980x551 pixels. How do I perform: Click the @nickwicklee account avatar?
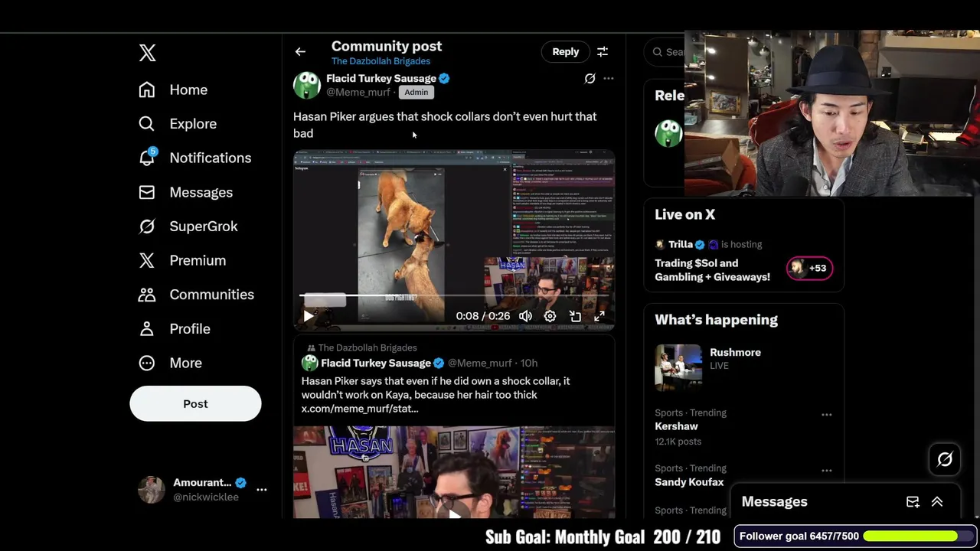[x=151, y=489]
